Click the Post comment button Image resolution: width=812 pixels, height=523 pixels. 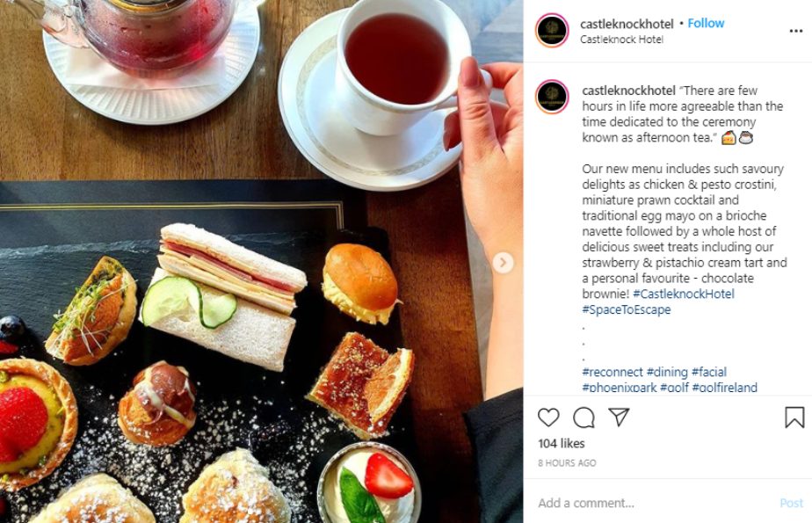click(791, 503)
